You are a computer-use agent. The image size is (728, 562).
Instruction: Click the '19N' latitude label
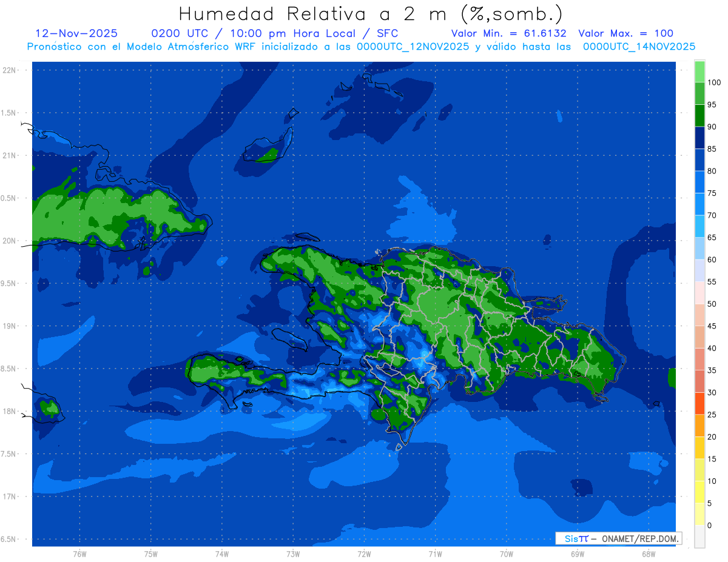click(8, 326)
